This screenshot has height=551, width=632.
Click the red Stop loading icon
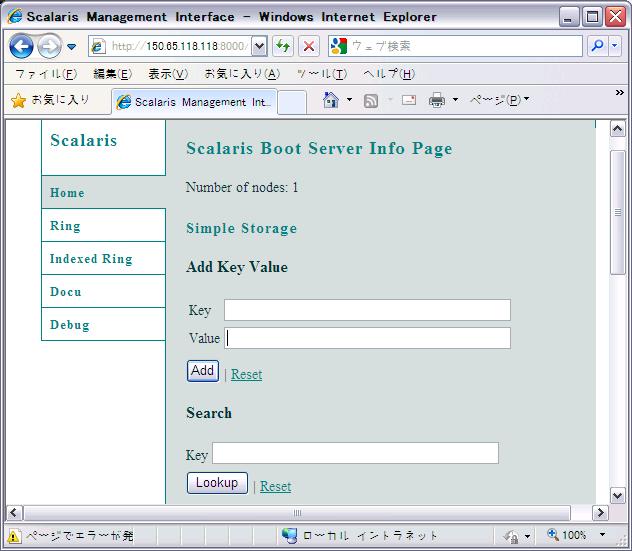(309, 46)
